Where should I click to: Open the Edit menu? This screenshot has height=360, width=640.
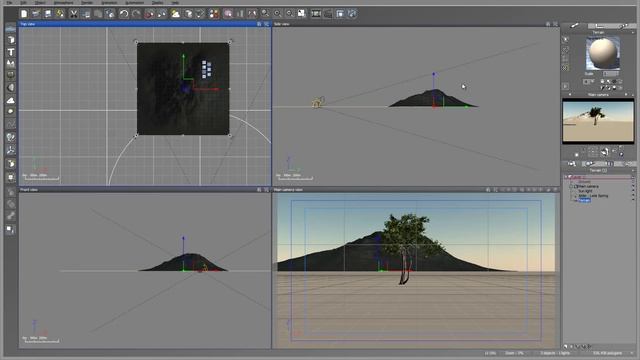[x=24, y=2]
